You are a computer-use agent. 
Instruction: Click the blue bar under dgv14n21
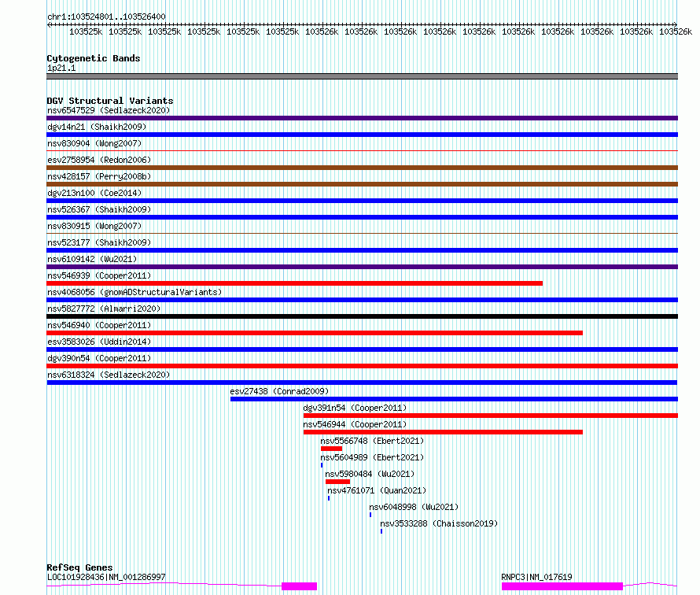click(x=362, y=135)
